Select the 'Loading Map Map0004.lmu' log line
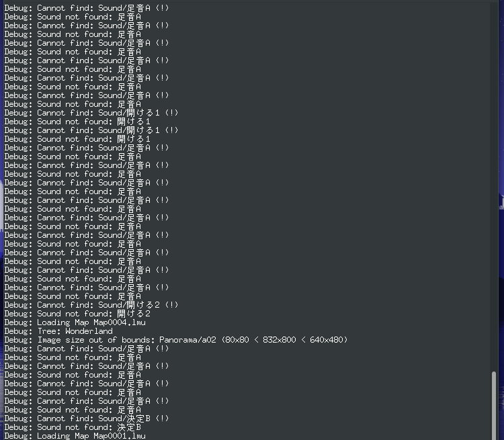Viewport: 504px width, 440px height. [x=75, y=322]
